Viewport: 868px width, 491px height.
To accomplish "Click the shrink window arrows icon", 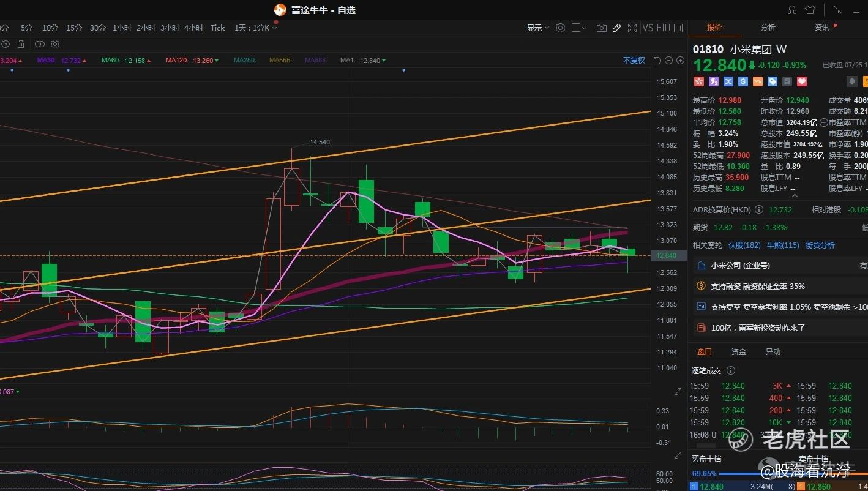I will [837, 10].
